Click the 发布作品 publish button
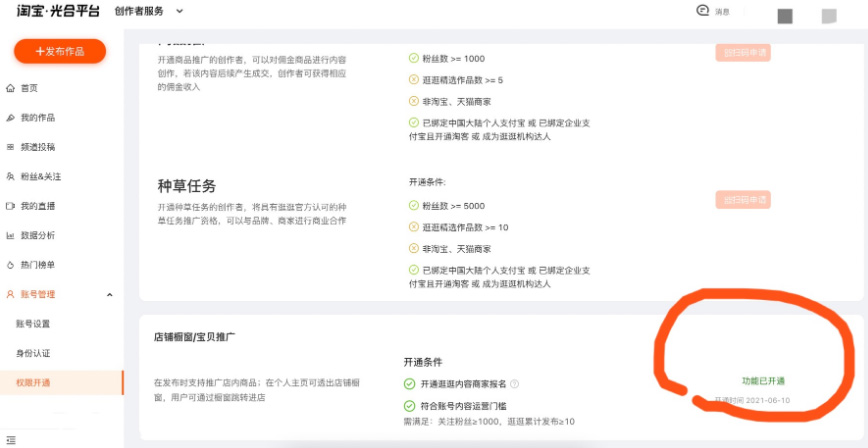This screenshot has height=448, width=868. 60,52
